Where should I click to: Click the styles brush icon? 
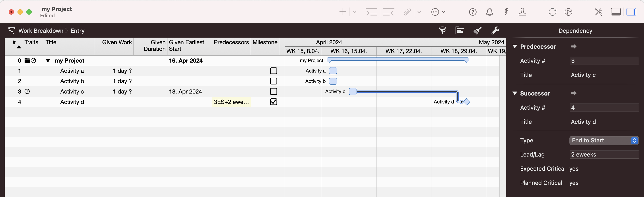coord(477,31)
